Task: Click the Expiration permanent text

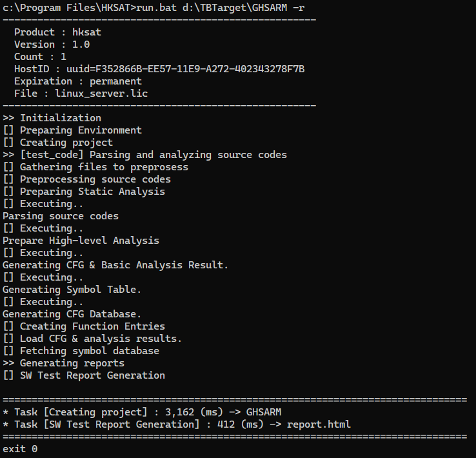Action: [77, 81]
